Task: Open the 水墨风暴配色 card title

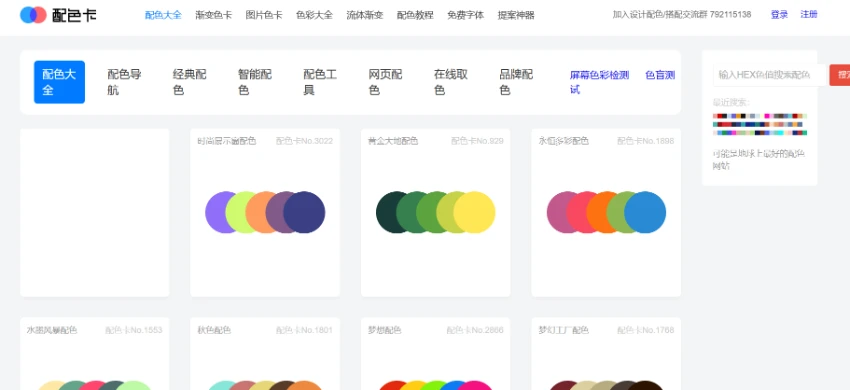Action: coord(52,330)
